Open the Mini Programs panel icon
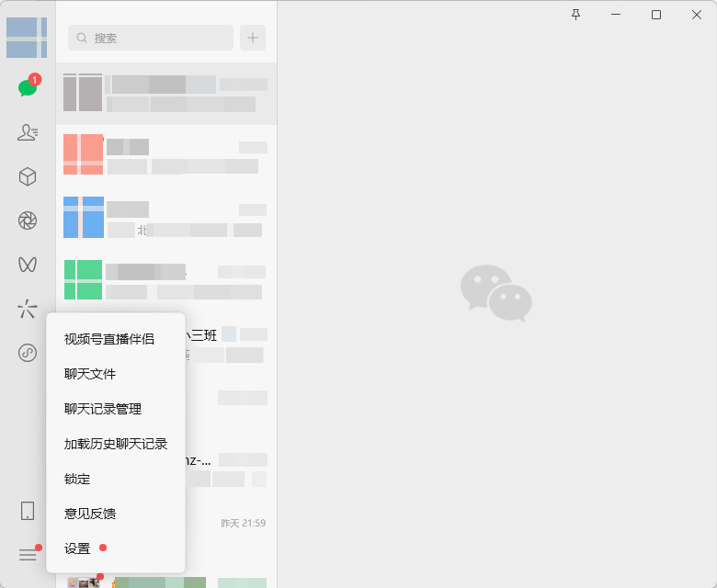Viewport: 717px width, 588px height. (x=28, y=353)
